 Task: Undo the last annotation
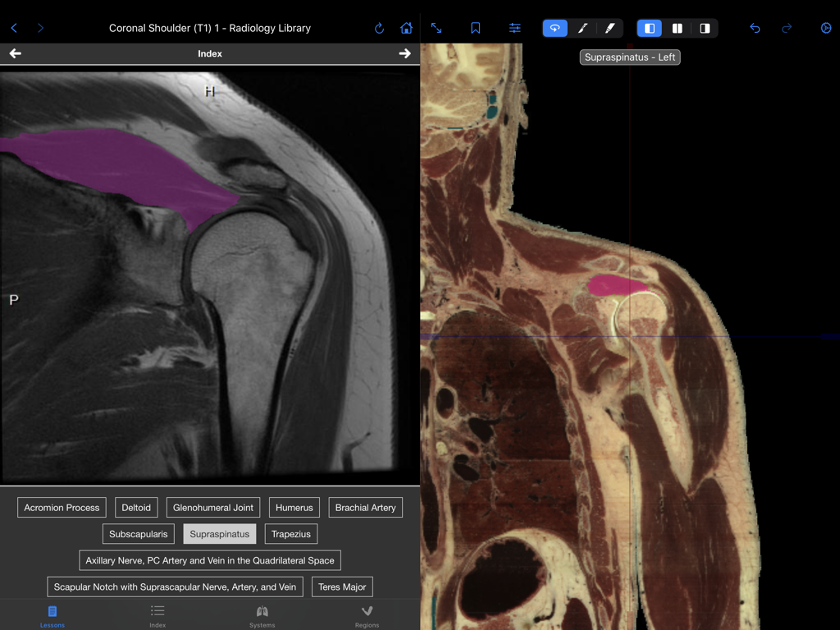pyautogui.click(x=754, y=28)
